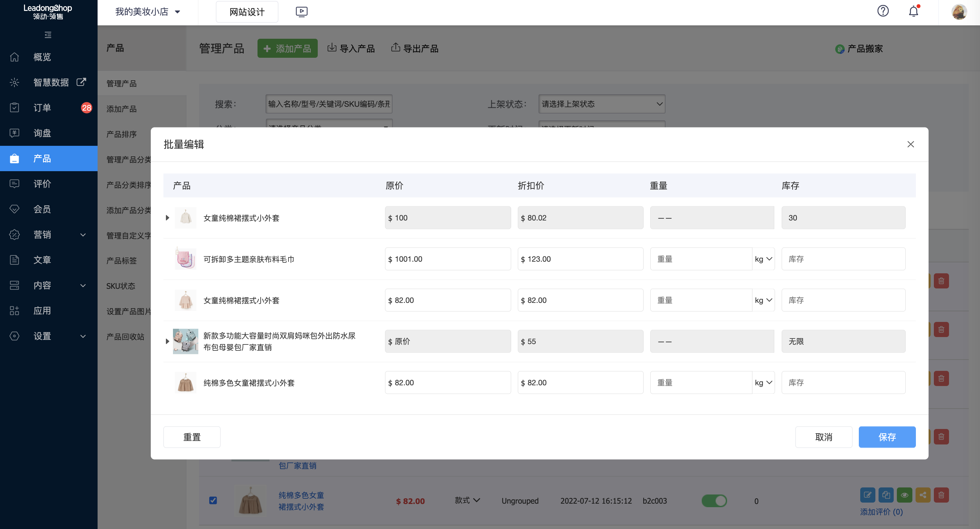The height and width of the screenshot is (529, 980).
Task: Click the 重置 reset button
Action: click(192, 437)
